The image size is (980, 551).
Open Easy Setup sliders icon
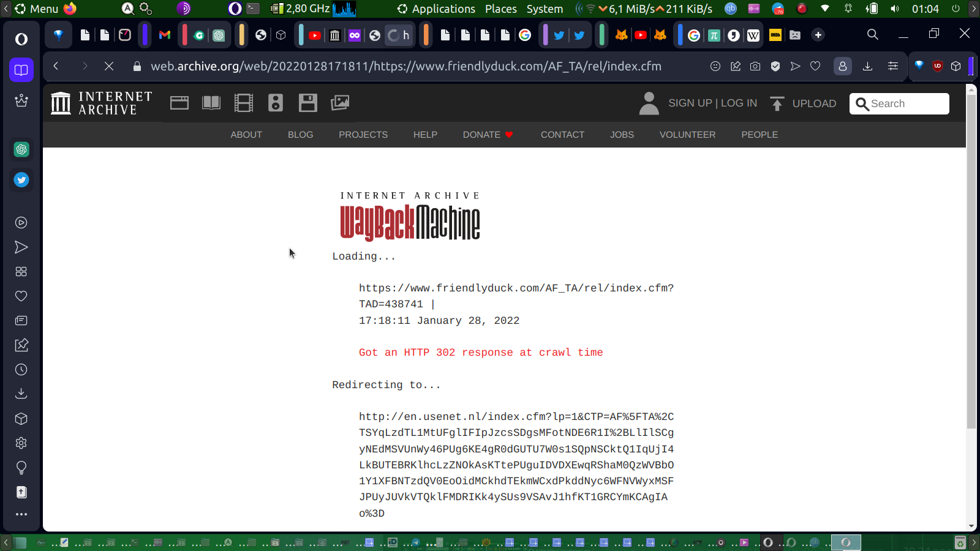893,66
